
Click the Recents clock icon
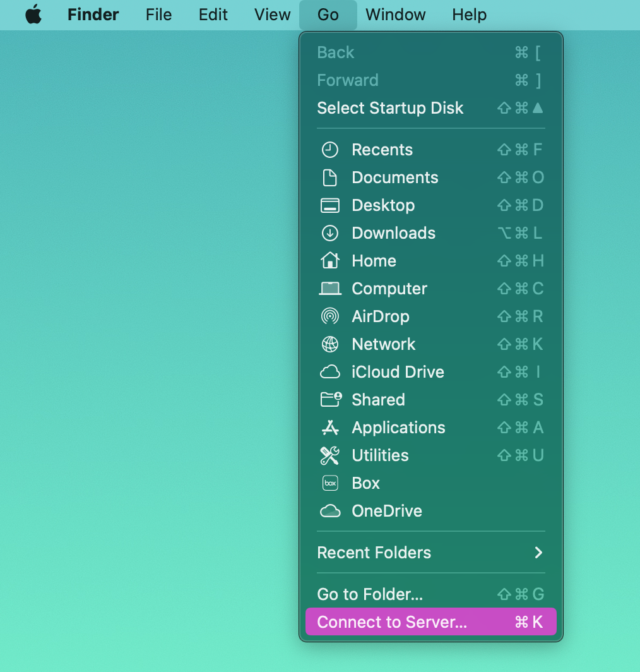[x=330, y=150]
